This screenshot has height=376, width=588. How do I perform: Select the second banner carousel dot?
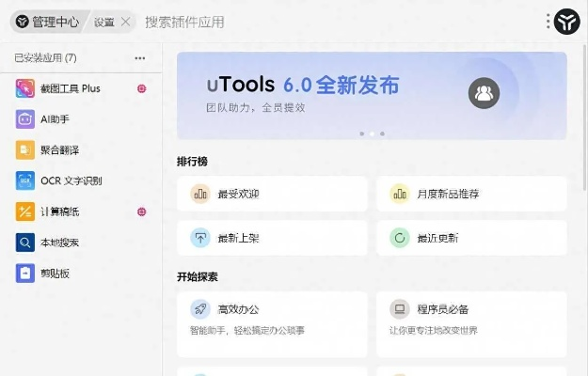click(372, 133)
